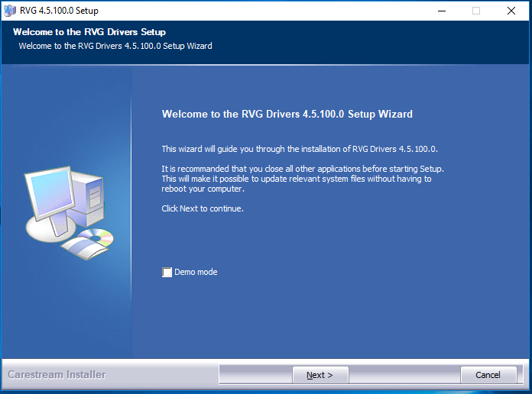Click the header subtitle mentioning Setup Wizard
Screen dimensions: 532x394
[x=115, y=46]
